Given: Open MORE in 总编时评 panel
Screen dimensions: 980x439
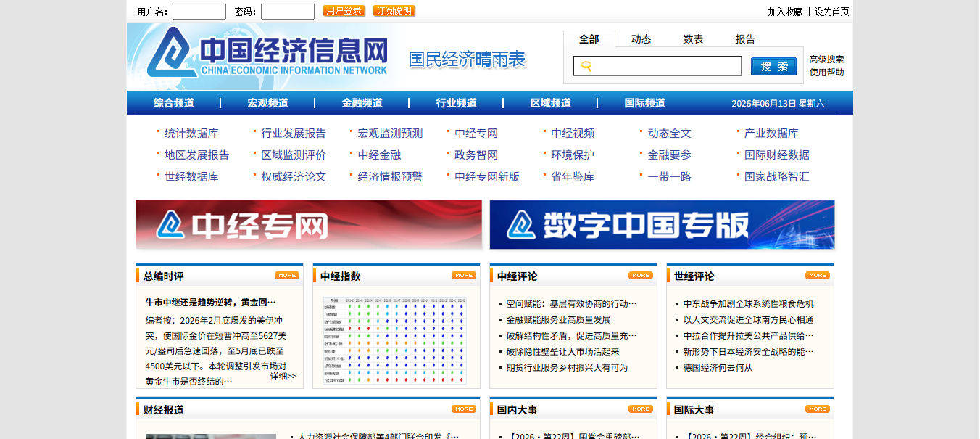Looking at the screenshot, I should [287, 276].
